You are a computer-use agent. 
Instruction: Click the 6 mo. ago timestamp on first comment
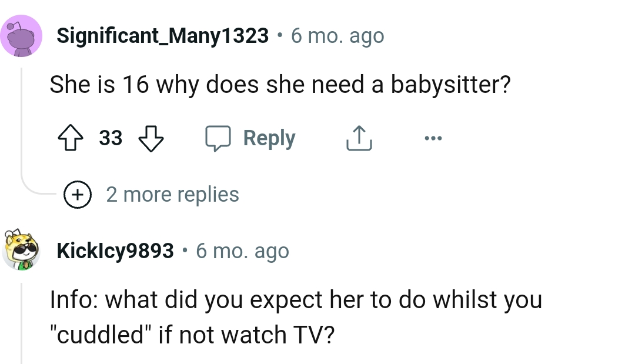click(337, 35)
